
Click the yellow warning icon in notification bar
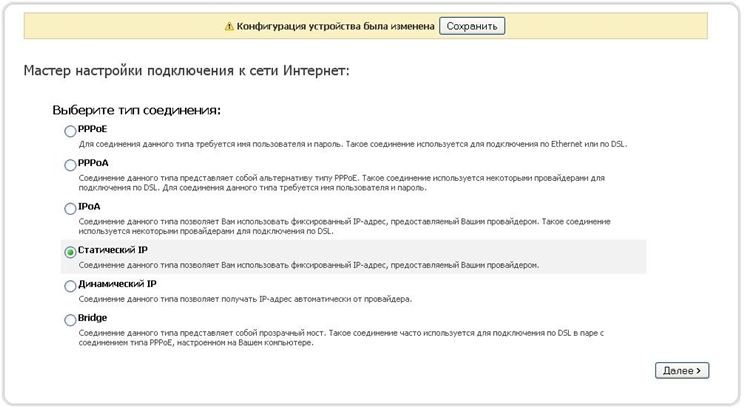click(x=229, y=26)
